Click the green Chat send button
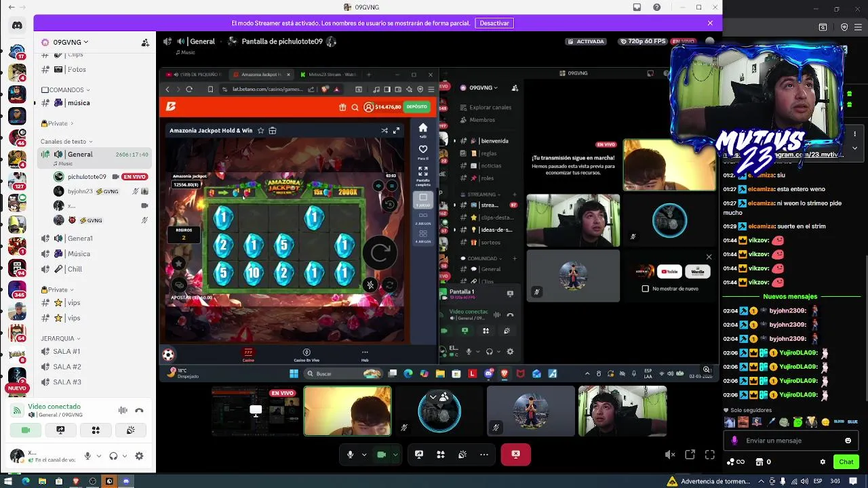The width and height of the screenshot is (868, 488). click(846, 462)
